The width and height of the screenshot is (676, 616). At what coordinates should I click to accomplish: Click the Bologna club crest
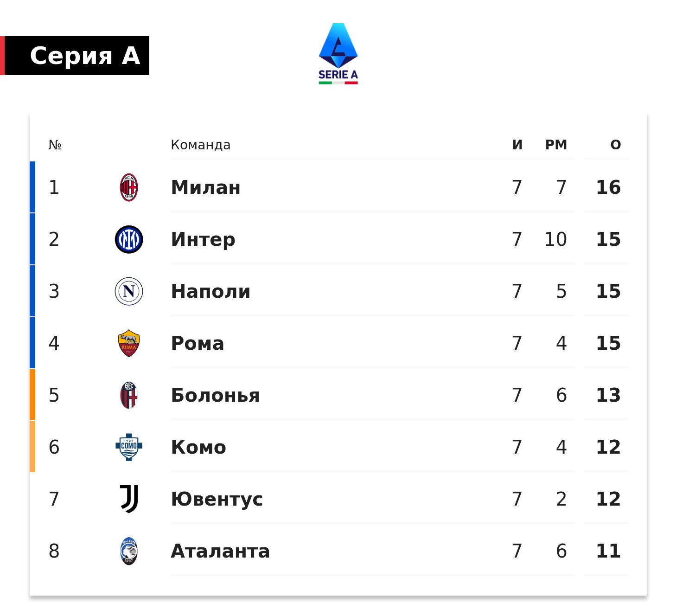[129, 395]
